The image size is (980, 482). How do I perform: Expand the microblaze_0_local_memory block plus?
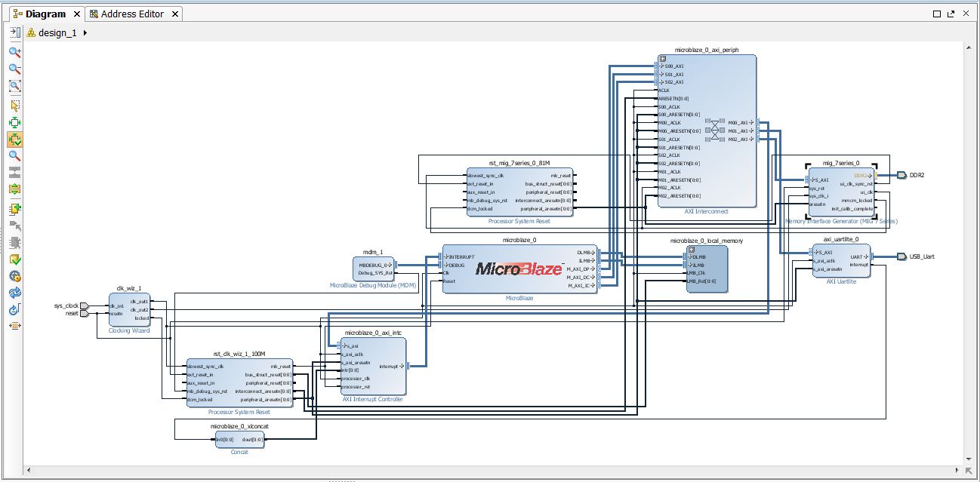coord(691,249)
